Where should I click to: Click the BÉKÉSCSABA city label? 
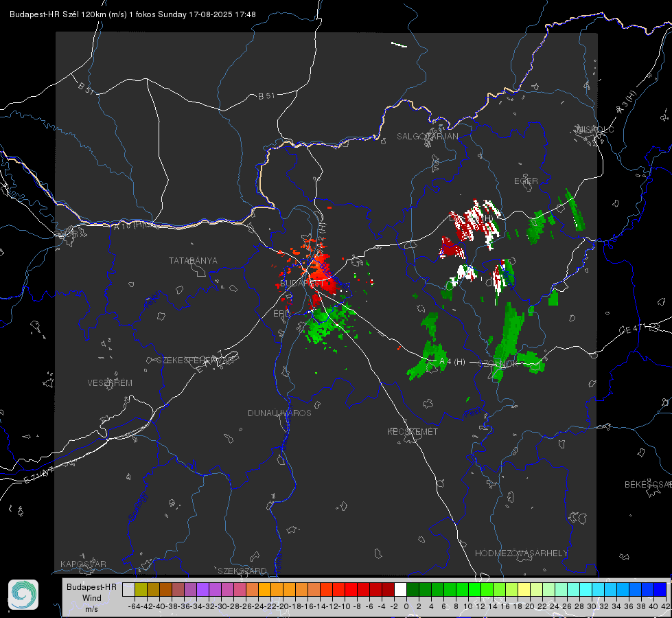point(648,485)
